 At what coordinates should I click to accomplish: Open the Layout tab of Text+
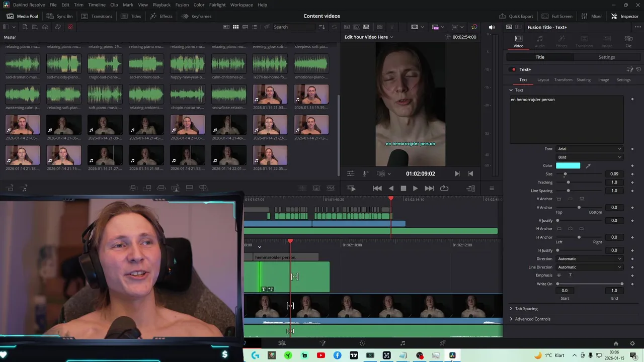(x=543, y=79)
